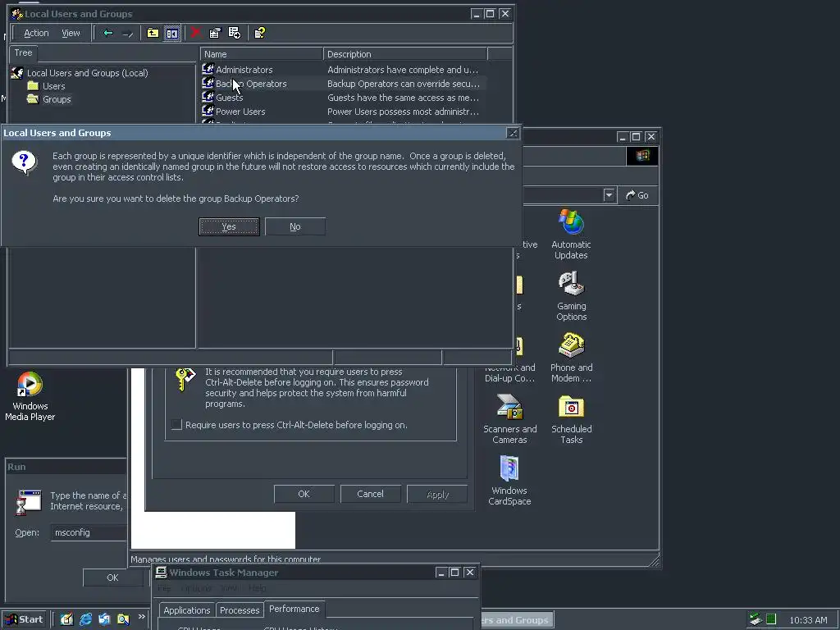Click No to keep Backup Operators
Viewport: 840px width, 630px height.
pos(295,226)
